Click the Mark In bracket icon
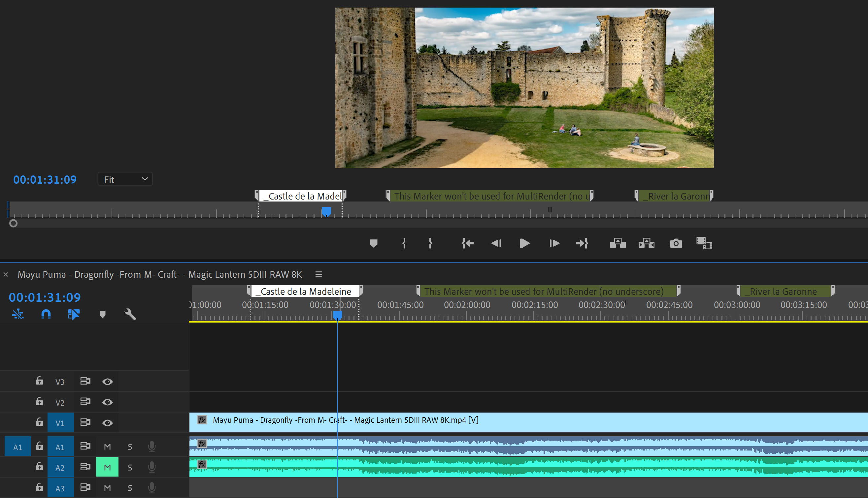868x498 pixels. pyautogui.click(x=404, y=243)
